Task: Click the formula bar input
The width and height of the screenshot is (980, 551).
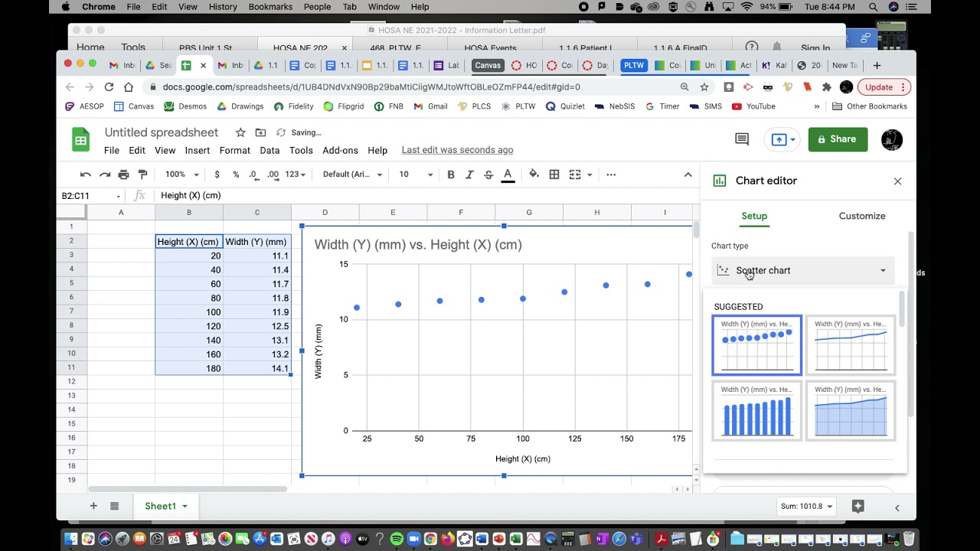Action: (426, 196)
